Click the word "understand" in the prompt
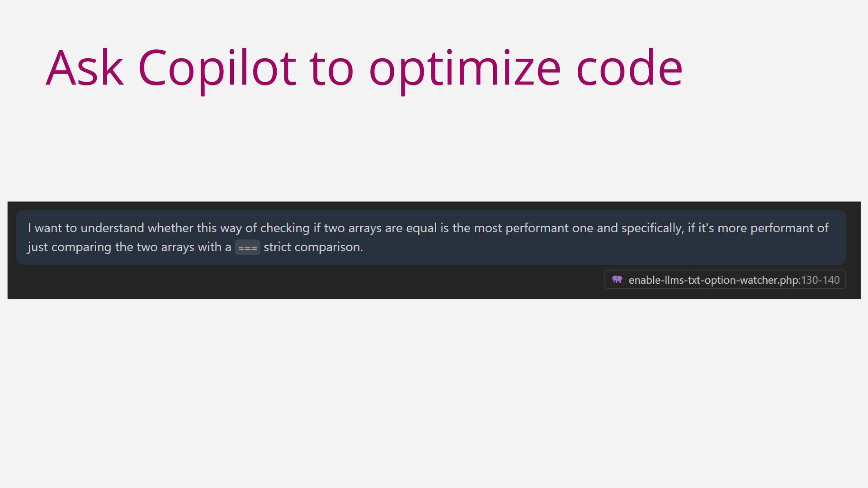 (x=112, y=228)
